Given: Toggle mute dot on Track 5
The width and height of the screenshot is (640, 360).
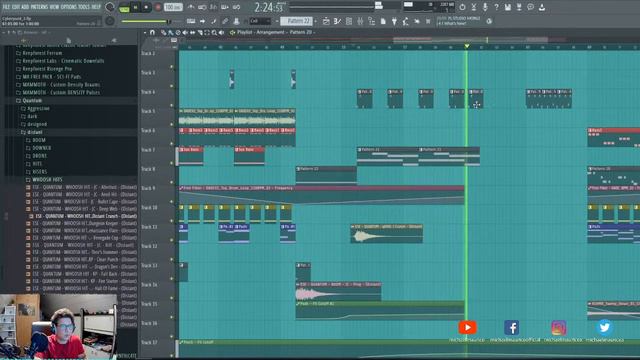Looking at the screenshot, I should (x=172, y=124).
